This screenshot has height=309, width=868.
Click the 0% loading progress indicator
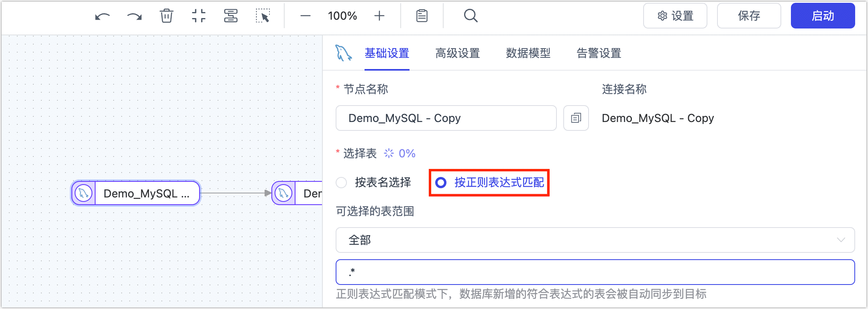pyautogui.click(x=399, y=153)
